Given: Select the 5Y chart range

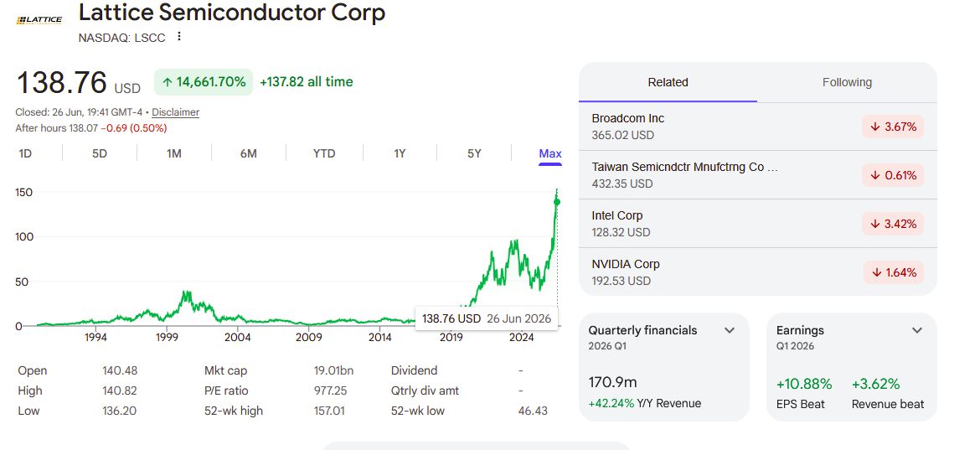Looking at the screenshot, I should coord(474,153).
